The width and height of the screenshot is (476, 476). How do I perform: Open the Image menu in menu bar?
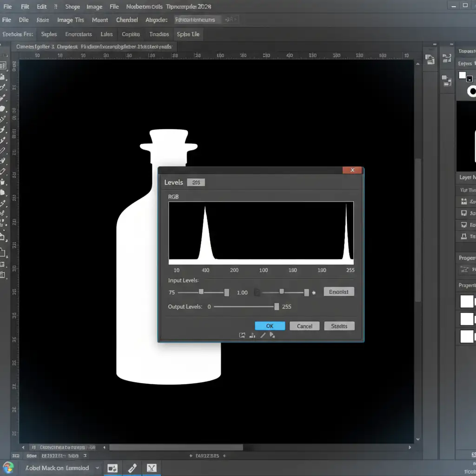point(94,7)
